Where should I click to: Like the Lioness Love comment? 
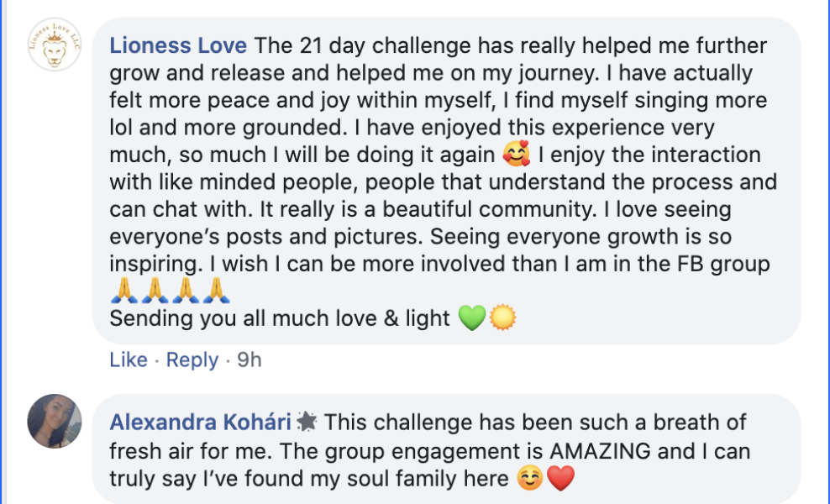point(129,360)
